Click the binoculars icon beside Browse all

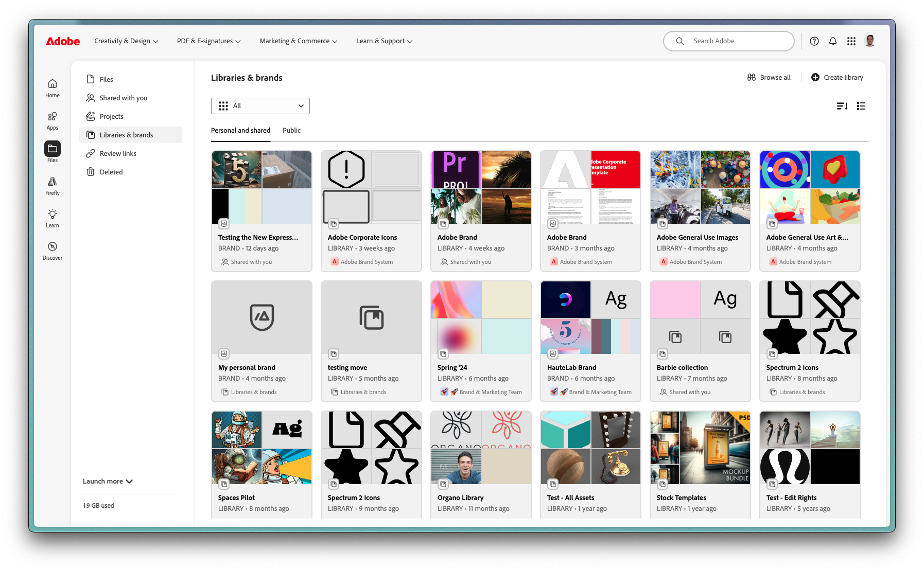752,77
